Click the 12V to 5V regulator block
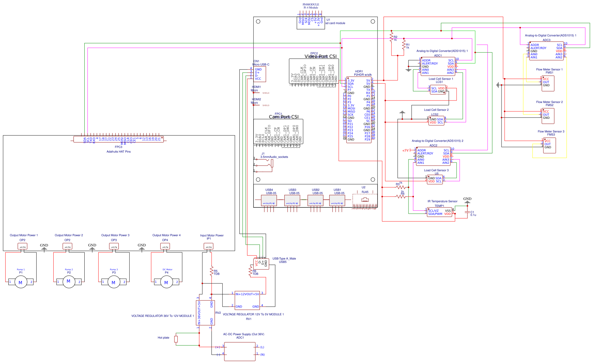This screenshot has height=364, width=593. coord(247,300)
